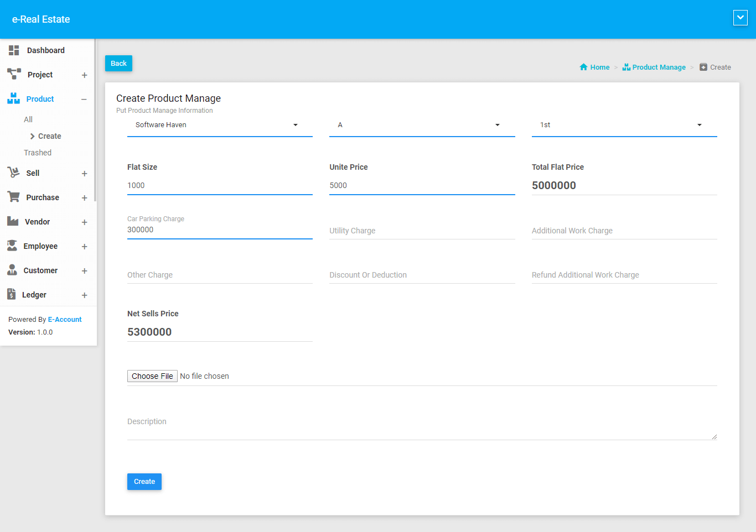Click the Vendor factory icon
This screenshot has width=756, height=532.
[13, 221]
